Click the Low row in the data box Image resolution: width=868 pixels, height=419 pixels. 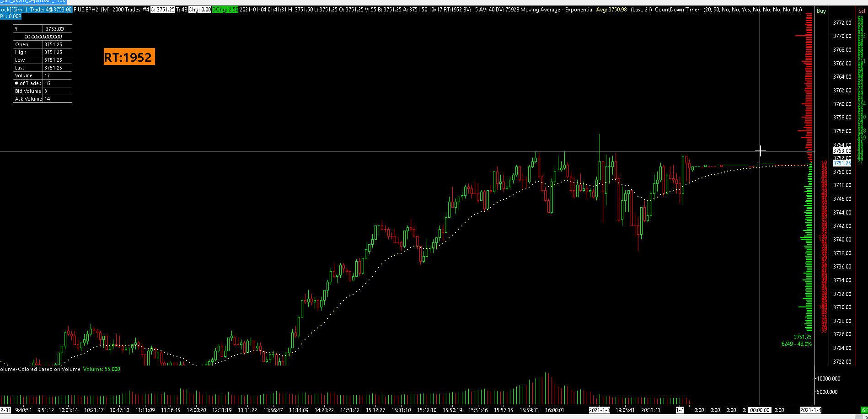(43, 60)
